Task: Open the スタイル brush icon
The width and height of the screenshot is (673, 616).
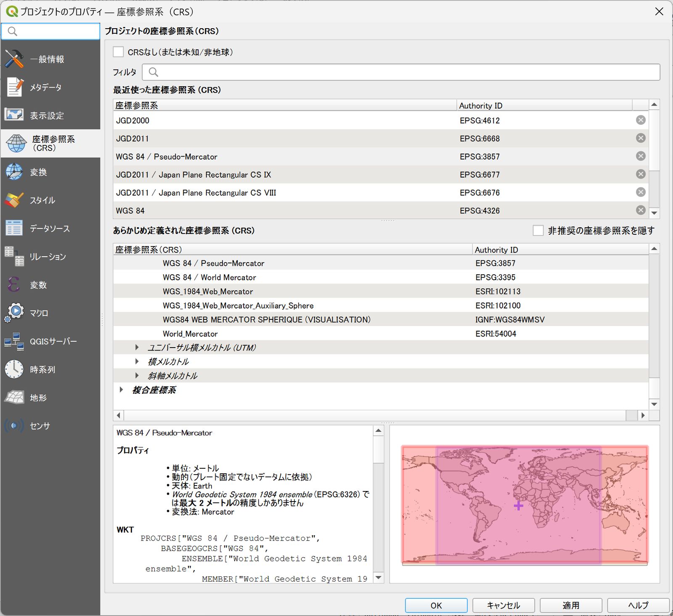Action: (x=14, y=200)
